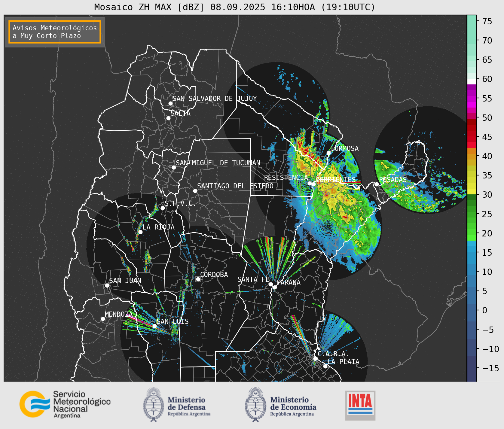Click the LA PLATA label text

[x=343, y=362]
